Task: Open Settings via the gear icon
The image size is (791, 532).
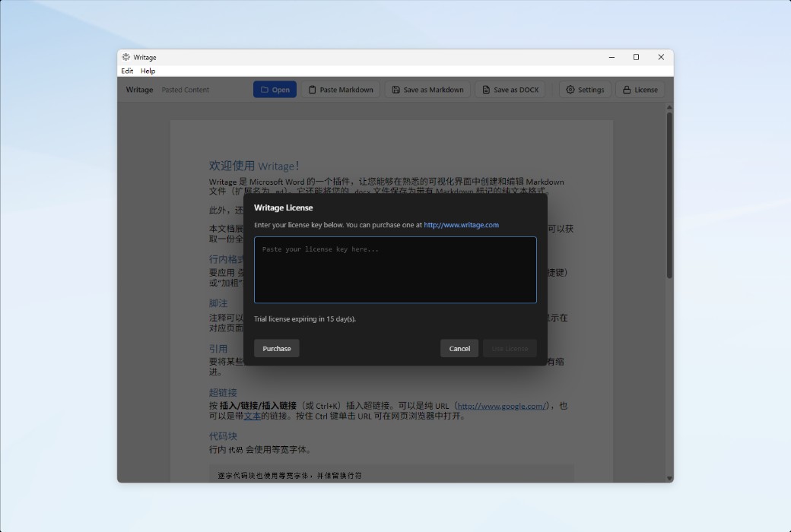Action: tap(570, 89)
